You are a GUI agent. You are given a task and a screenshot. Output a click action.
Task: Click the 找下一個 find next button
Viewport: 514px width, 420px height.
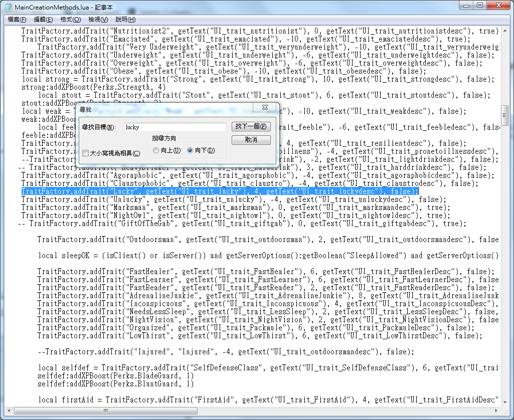(251, 126)
